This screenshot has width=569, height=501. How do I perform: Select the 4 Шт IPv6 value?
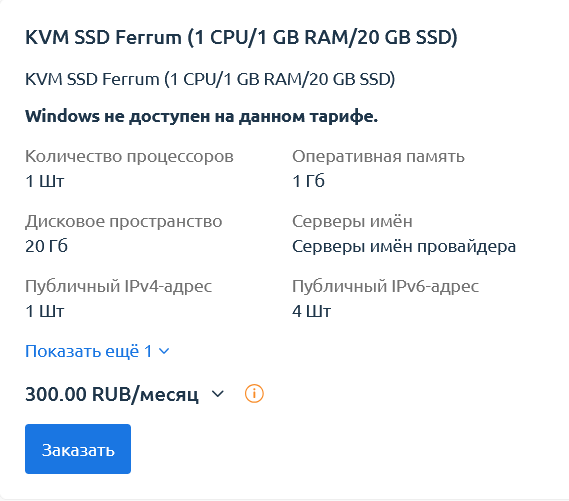click(311, 311)
